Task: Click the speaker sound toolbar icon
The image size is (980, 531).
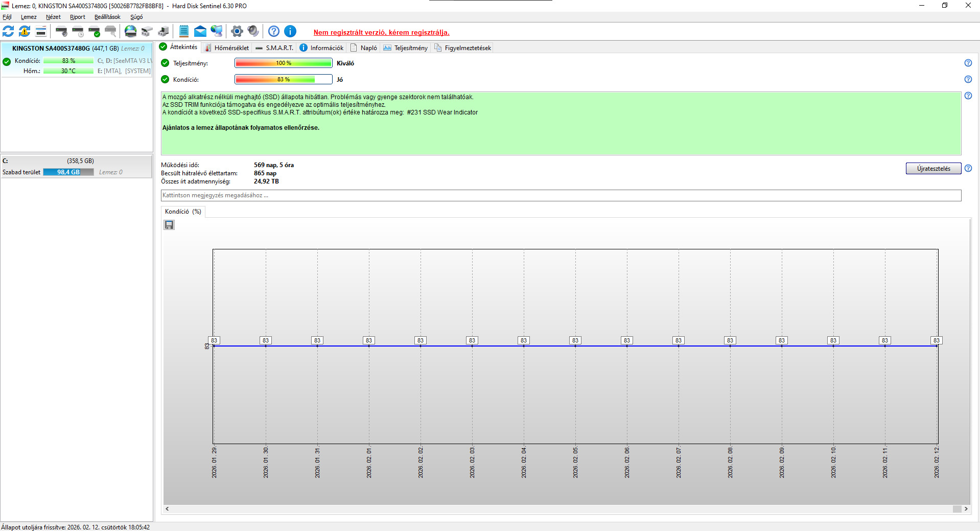Action: (253, 31)
